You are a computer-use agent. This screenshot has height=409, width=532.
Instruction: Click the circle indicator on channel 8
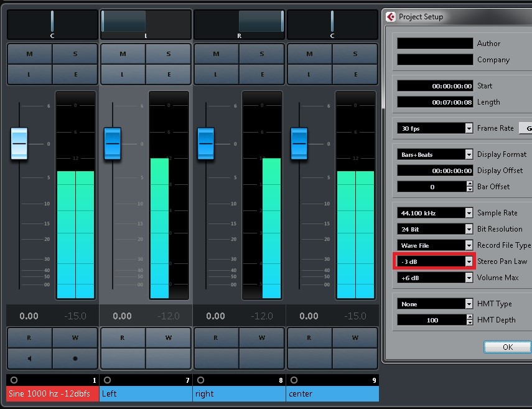tap(200, 380)
